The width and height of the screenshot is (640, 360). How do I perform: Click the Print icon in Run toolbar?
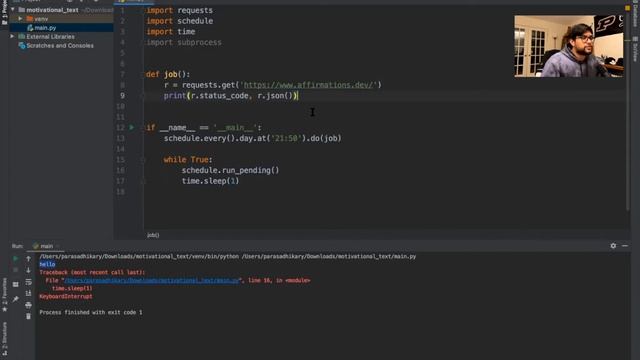coord(28,305)
